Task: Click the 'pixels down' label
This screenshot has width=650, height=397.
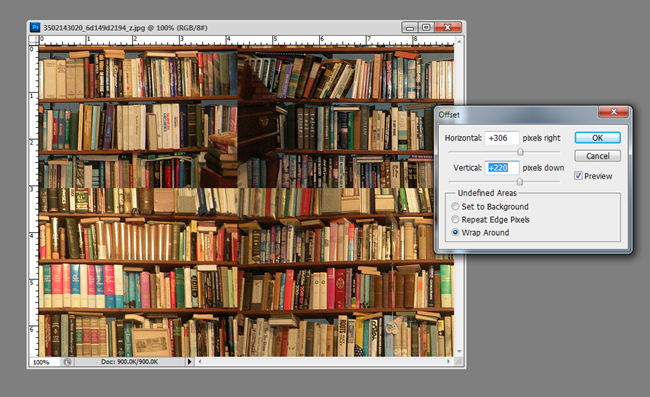Action: pos(543,168)
